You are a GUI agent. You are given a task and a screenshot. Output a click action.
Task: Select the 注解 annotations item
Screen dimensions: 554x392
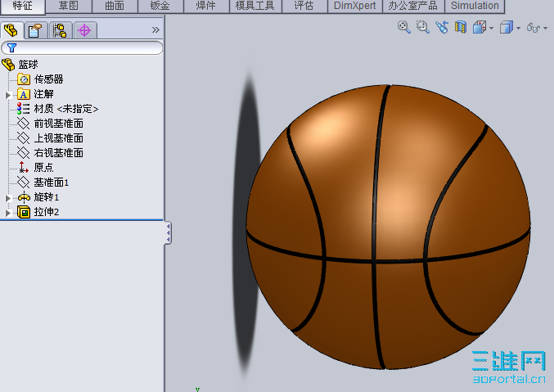tap(43, 94)
